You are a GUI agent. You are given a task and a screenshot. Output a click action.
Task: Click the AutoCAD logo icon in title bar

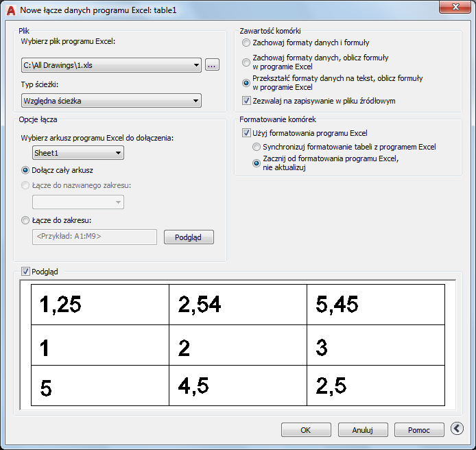click(11, 10)
